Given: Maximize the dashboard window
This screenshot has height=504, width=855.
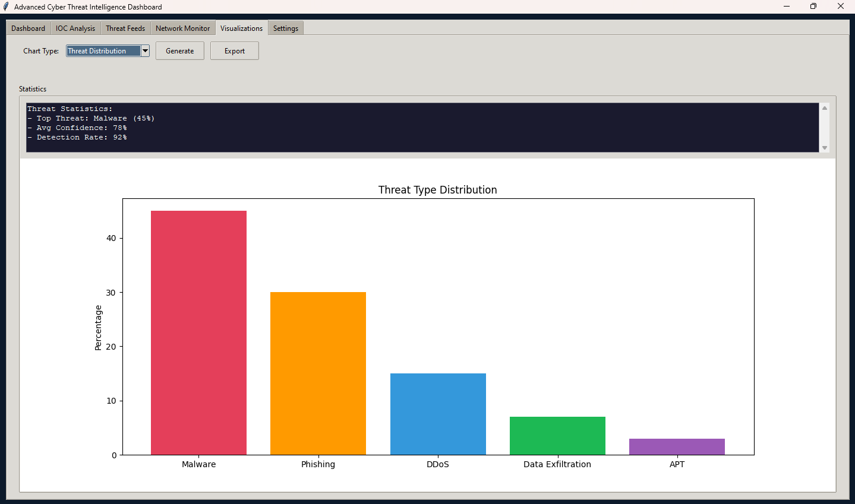Looking at the screenshot, I should point(813,7).
